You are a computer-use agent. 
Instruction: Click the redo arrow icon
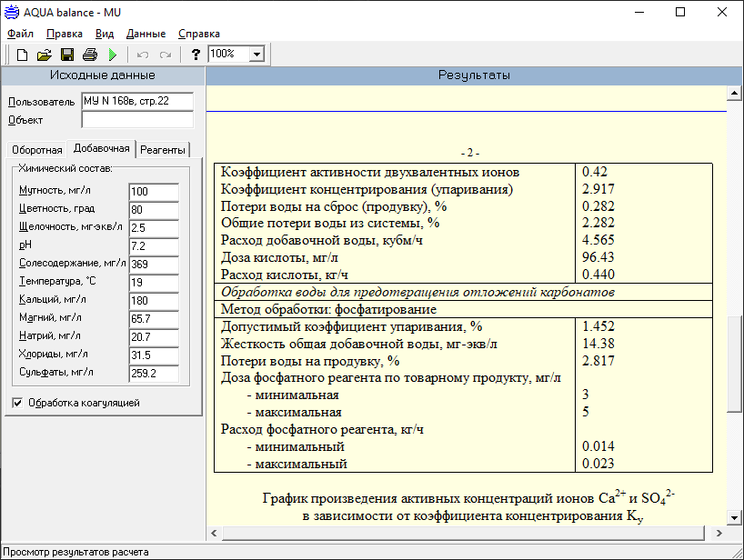[166, 55]
